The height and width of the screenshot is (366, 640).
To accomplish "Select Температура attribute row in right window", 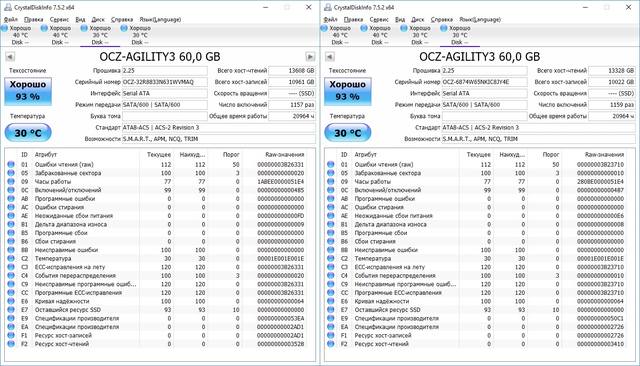I will 479,258.
